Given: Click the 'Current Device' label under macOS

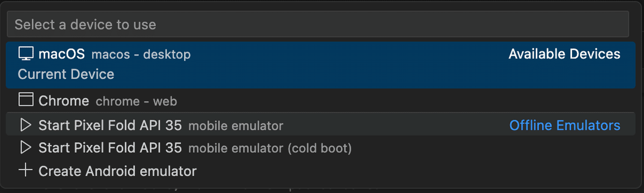Looking at the screenshot, I should pos(66,74).
